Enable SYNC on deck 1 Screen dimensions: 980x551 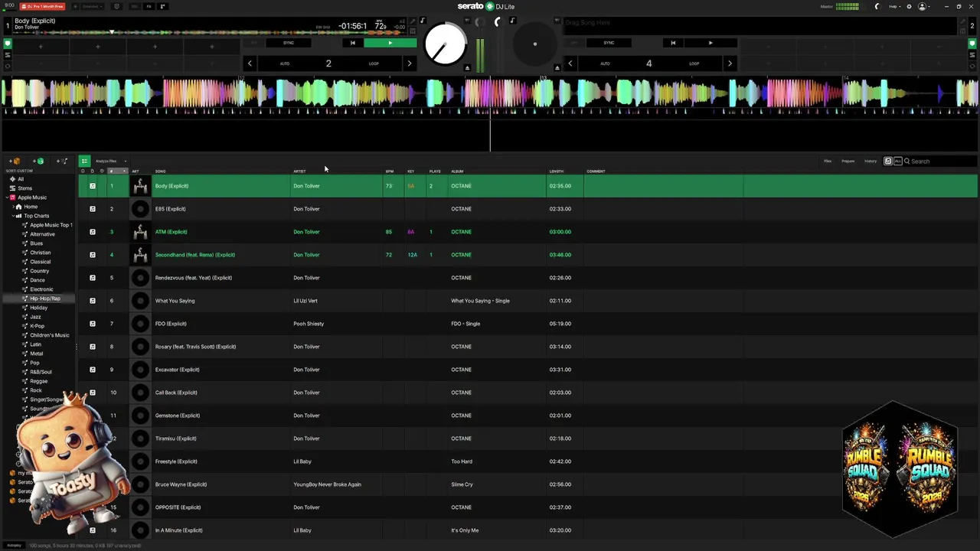click(289, 43)
